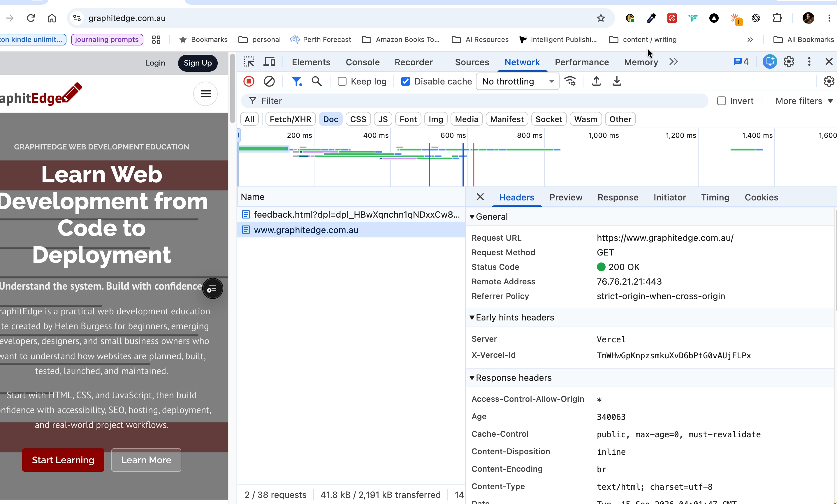
Task: Go to the browser home page icon
Action: (x=52, y=18)
